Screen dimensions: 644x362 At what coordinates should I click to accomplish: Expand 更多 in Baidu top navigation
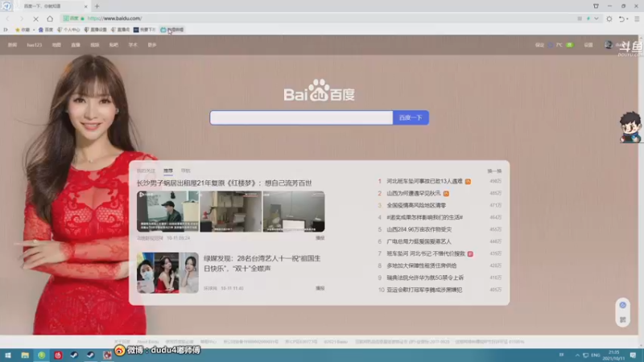coord(152,45)
